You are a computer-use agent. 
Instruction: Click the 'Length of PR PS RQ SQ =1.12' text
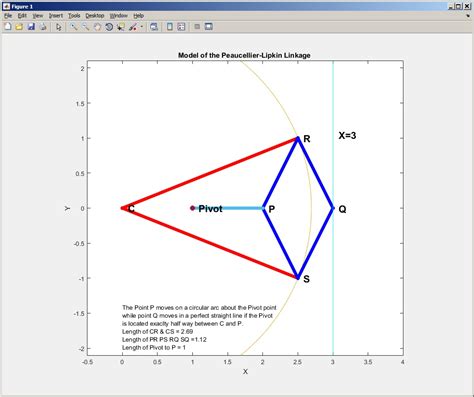click(164, 339)
